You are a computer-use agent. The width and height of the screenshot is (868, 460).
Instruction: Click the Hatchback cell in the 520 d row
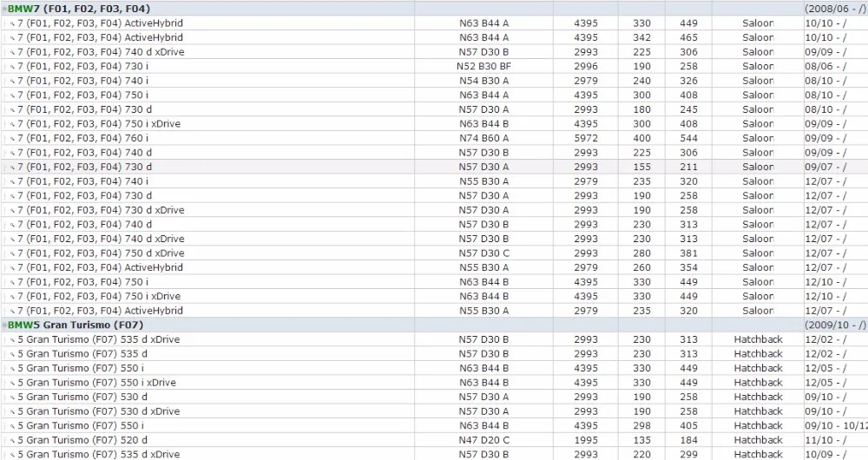(x=758, y=440)
